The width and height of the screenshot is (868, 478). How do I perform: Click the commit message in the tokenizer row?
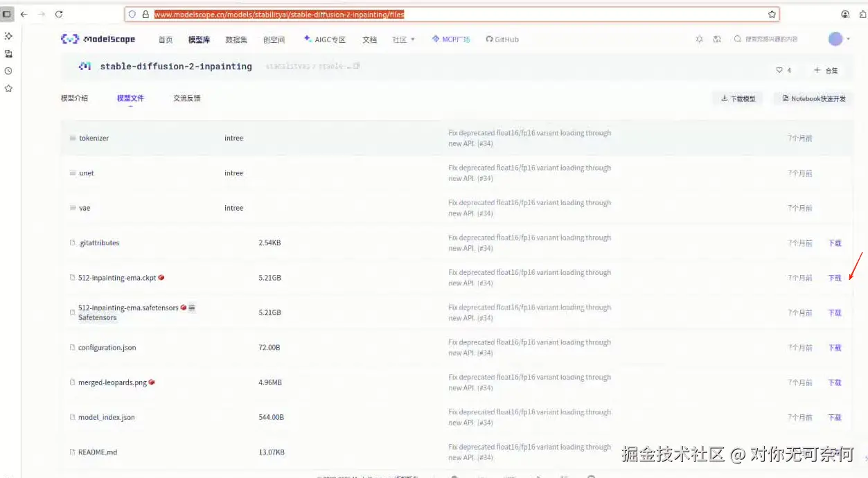[529, 138]
